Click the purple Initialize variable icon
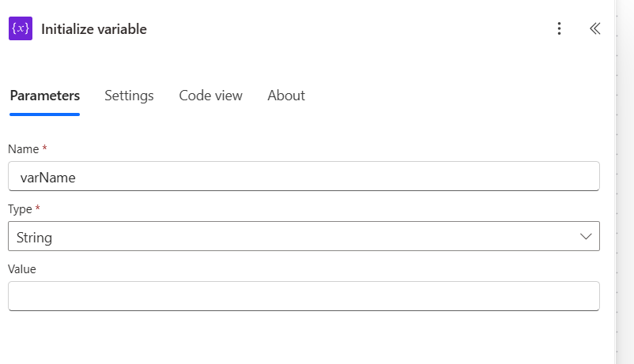 (x=21, y=29)
